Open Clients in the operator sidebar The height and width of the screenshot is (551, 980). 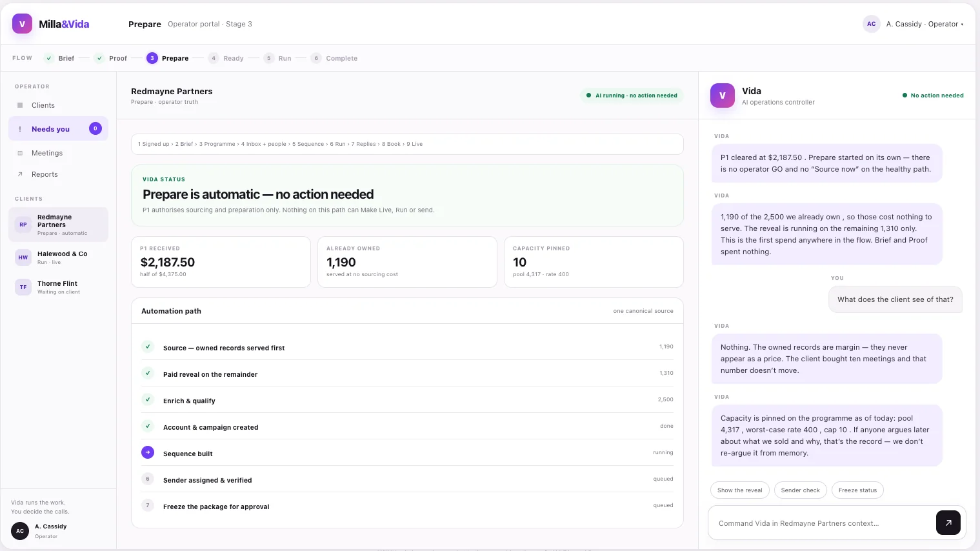tap(58, 105)
